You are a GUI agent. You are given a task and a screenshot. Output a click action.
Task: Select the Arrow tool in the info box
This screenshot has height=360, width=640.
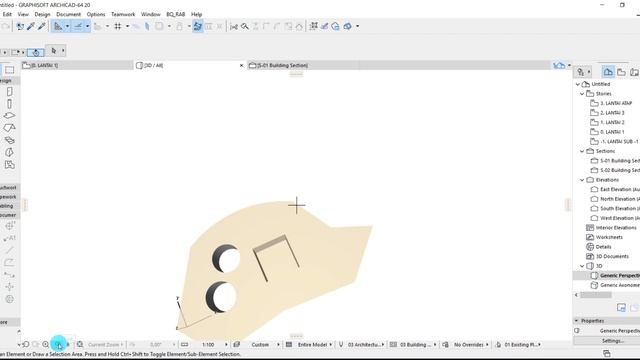[53, 51]
